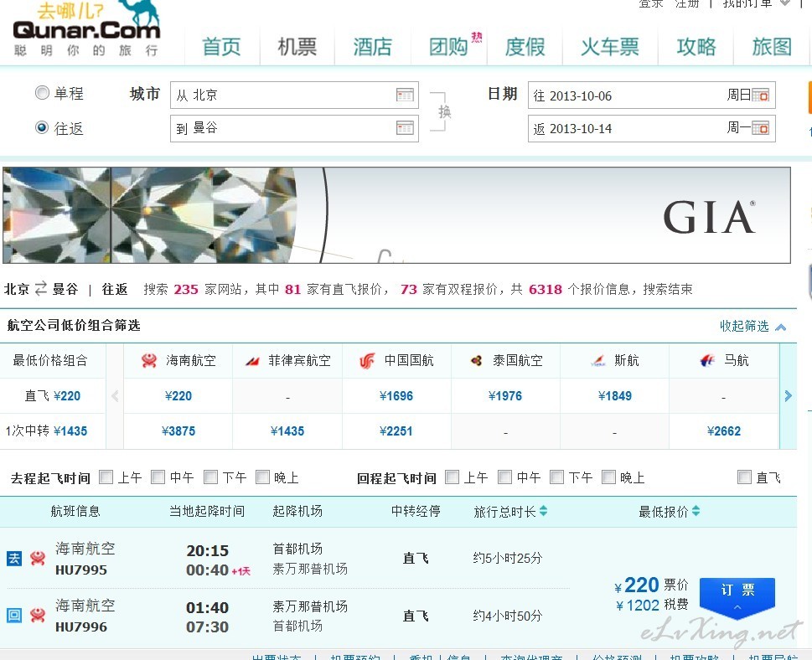812x660 pixels.
Task: Open the 攻略 guides tab
Action: pyautogui.click(x=696, y=47)
